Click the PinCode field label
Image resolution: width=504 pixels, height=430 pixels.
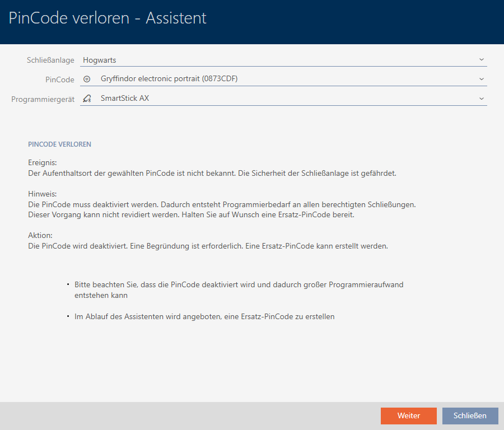(59, 80)
